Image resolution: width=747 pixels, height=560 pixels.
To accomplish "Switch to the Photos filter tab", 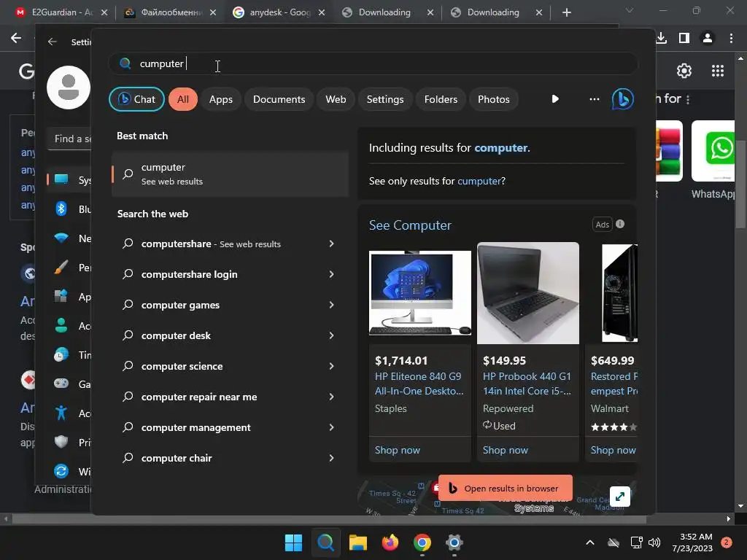I will 494,99.
